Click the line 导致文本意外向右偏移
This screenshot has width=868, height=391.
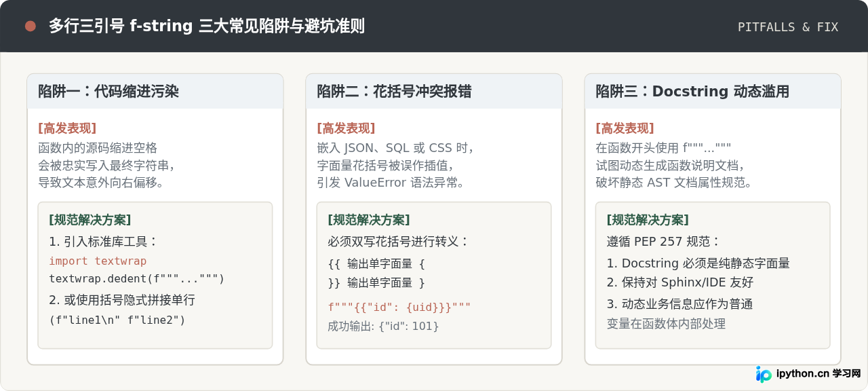point(100,182)
